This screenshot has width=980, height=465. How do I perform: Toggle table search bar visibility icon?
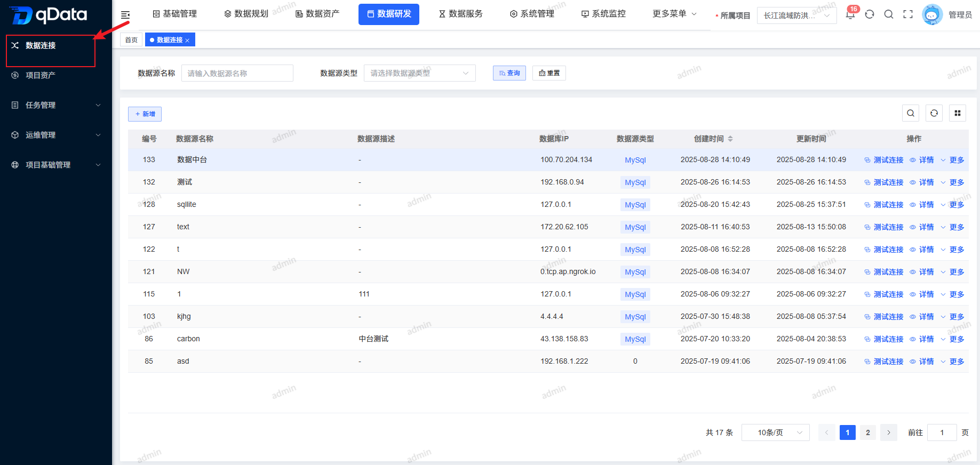(x=911, y=113)
